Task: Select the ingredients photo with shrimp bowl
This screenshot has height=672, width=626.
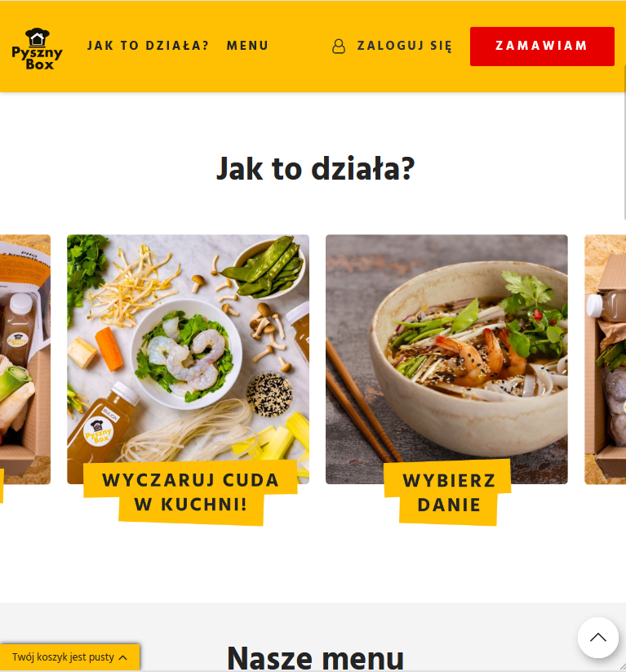Action: (188, 359)
